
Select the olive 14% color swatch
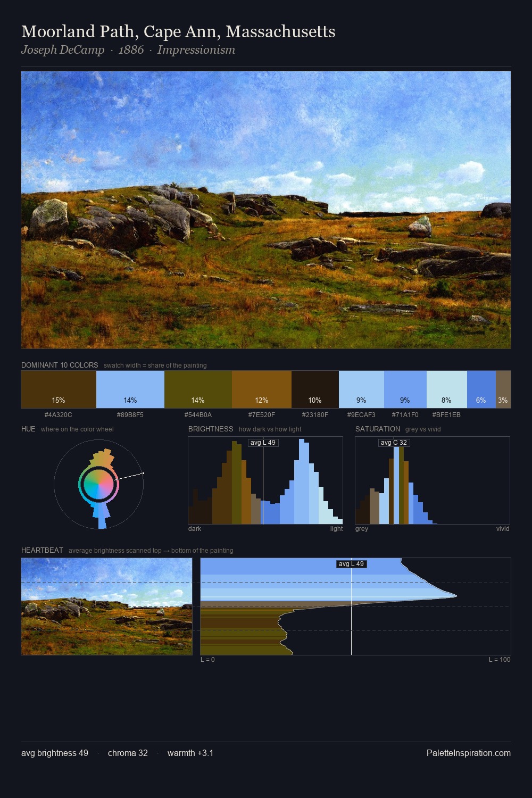coord(198,389)
